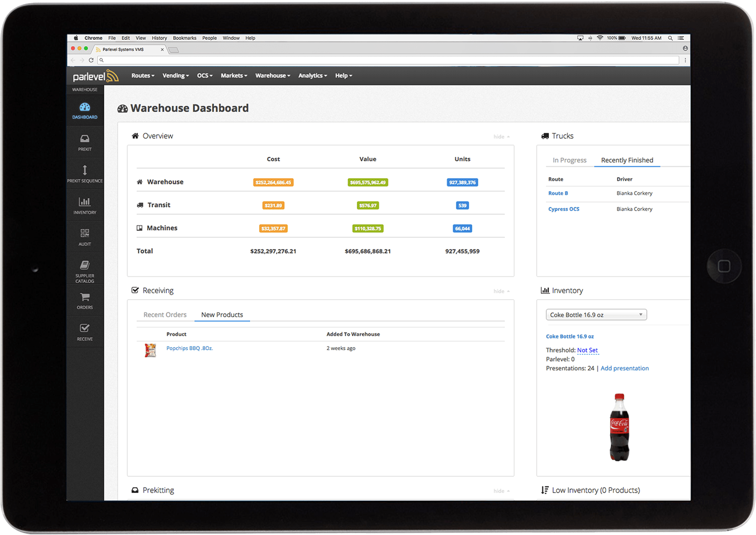Switch to the Recent Orders tab
The image size is (756, 535).
click(165, 315)
